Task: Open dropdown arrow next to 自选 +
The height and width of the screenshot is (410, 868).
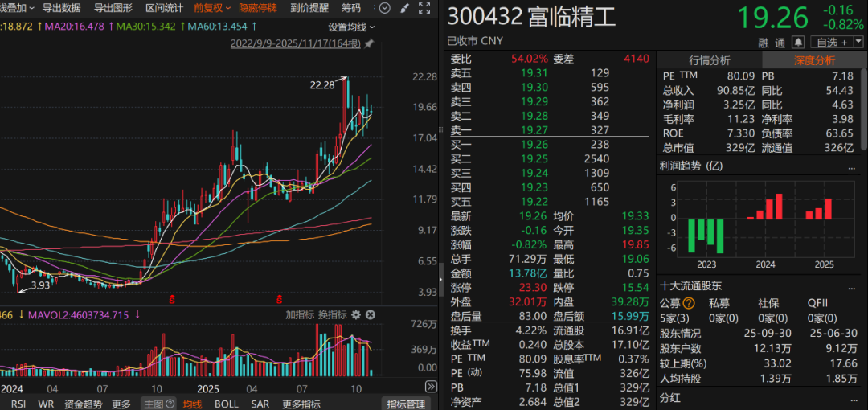Action: point(858,42)
